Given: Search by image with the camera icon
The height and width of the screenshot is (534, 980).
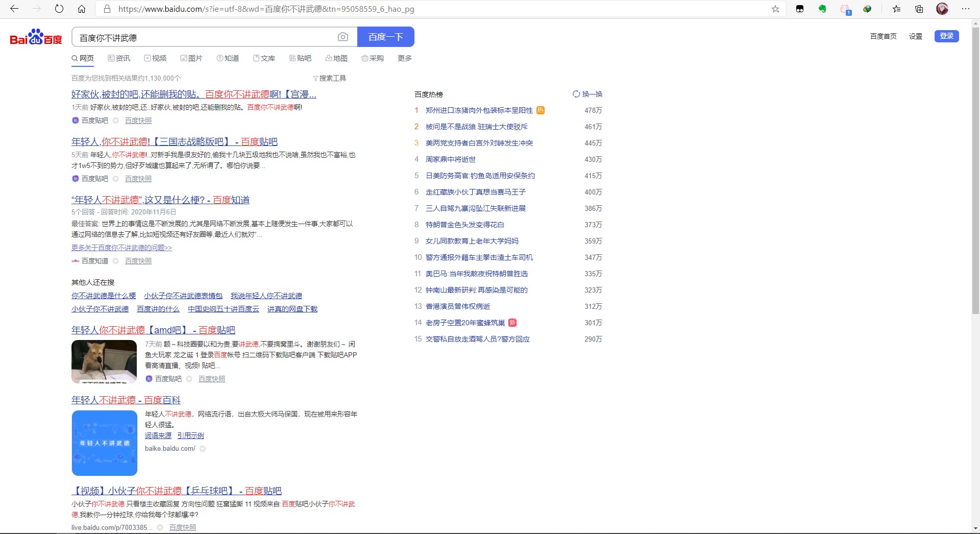Looking at the screenshot, I should [343, 37].
